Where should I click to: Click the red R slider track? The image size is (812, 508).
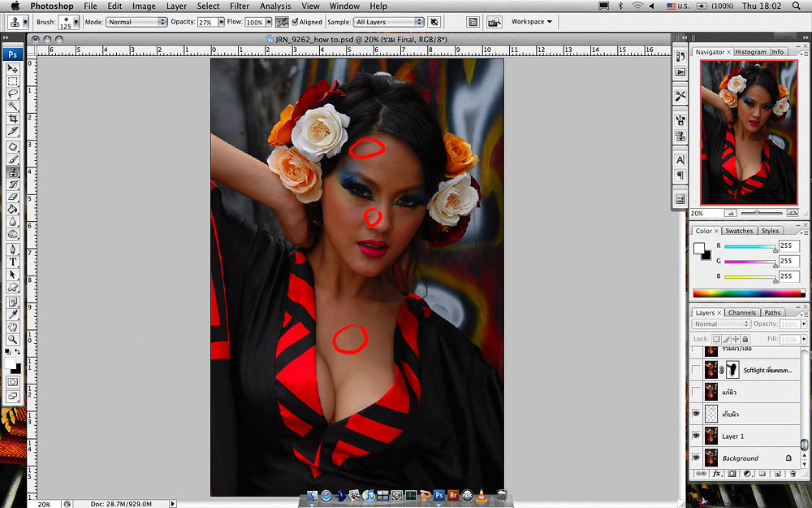pyautogui.click(x=750, y=246)
